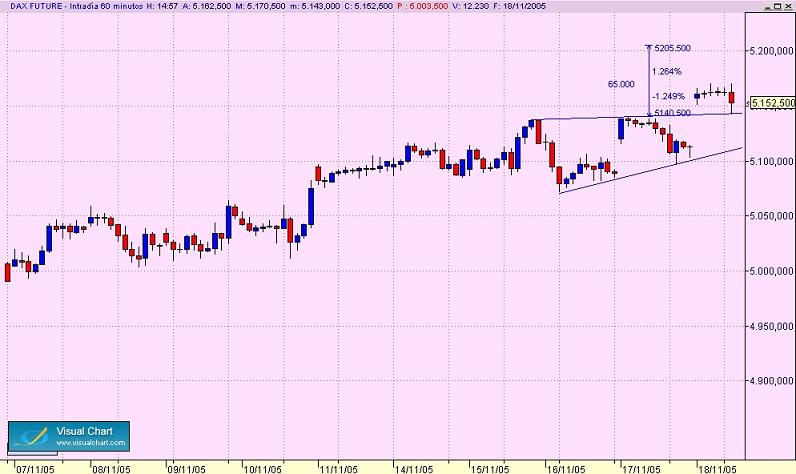The height and width of the screenshot is (474, 796).
Task: Click the 16/11/05 date label
Action: coord(566,469)
